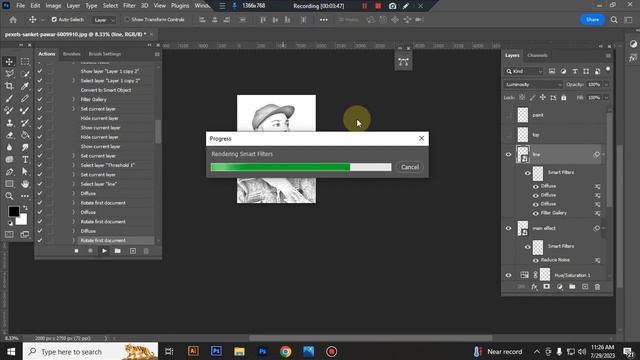Create new action in Actions panel
This screenshot has width=640, height=360.
(x=133, y=251)
